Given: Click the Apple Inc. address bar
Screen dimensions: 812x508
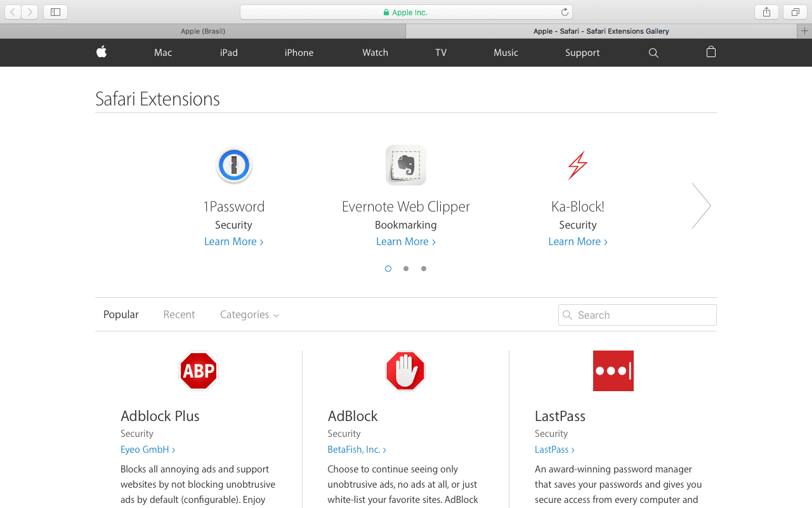Looking at the screenshot, I should pos(406,12).
